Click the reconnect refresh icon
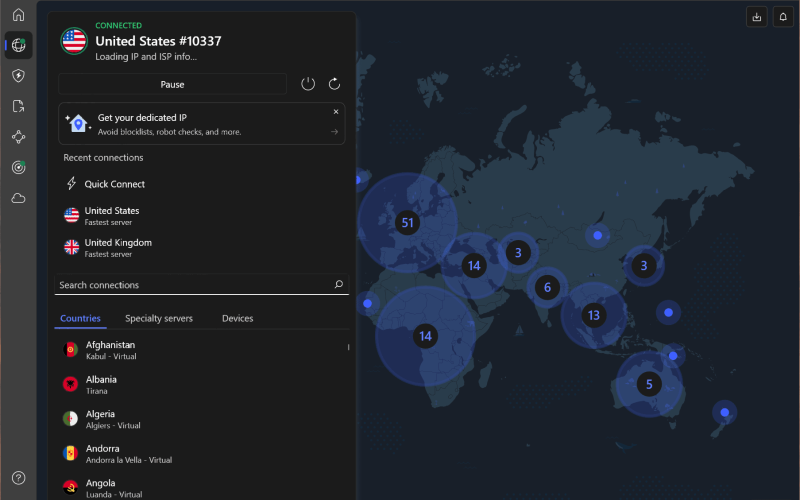The width and height of the screenshot is (800, 500). click(335, 84)
